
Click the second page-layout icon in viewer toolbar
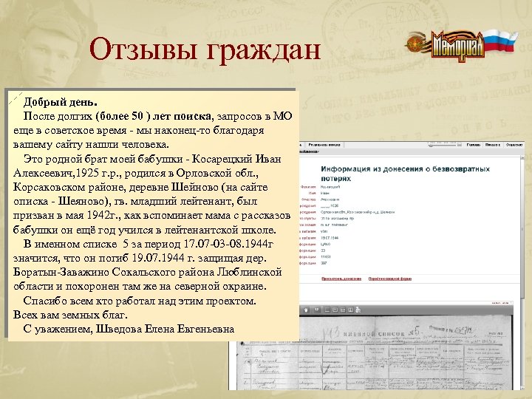click(x=335, y=310)
